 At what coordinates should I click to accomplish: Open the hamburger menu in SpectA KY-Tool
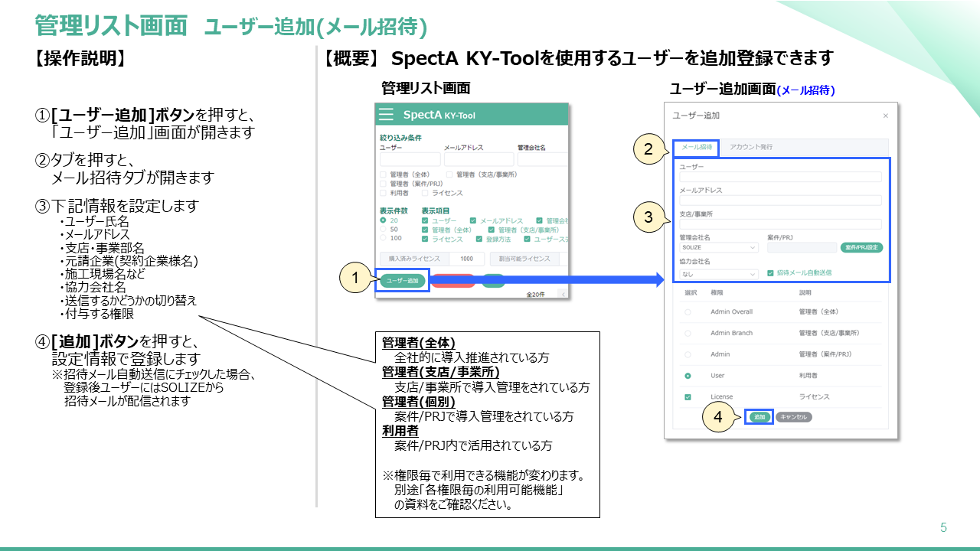coord(387,115)
